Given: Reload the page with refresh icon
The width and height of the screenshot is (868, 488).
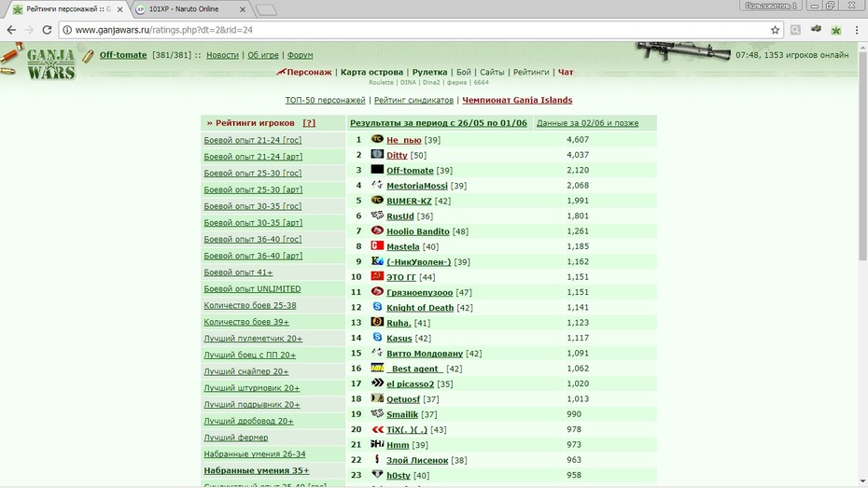Looking at the screenshot, I should pos(47,30).
